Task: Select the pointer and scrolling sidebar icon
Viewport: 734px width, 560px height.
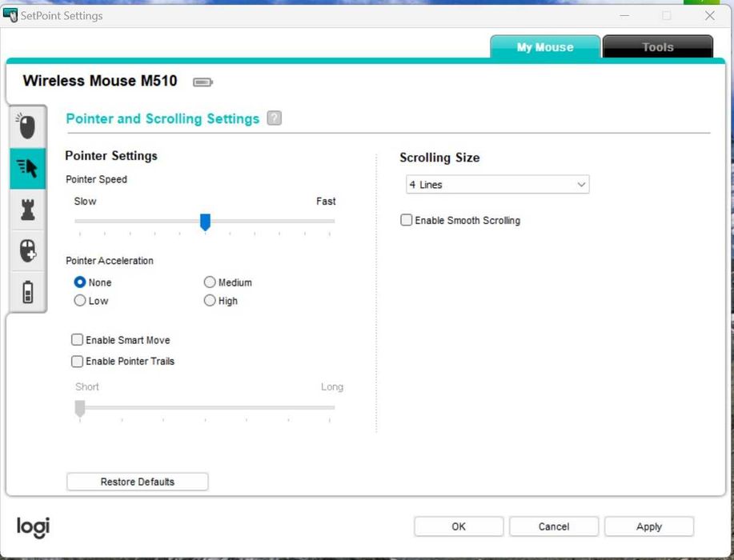Action: click(27, 169)
